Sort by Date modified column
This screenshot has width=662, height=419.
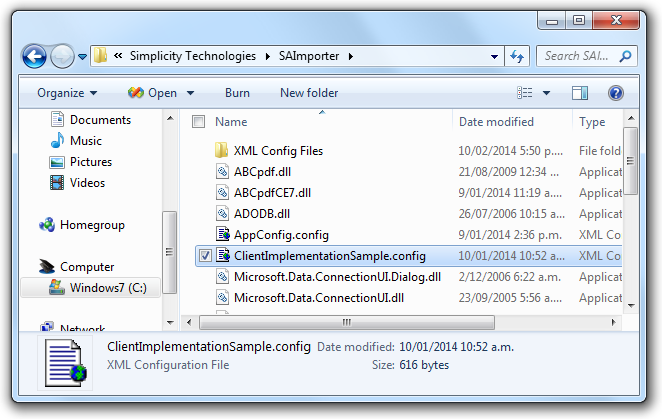coord(496,122)
